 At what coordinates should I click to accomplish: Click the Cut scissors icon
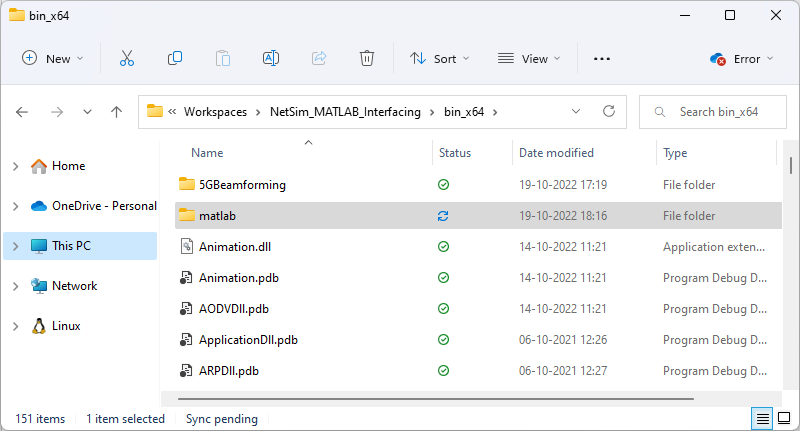click(x=127, y=59)
